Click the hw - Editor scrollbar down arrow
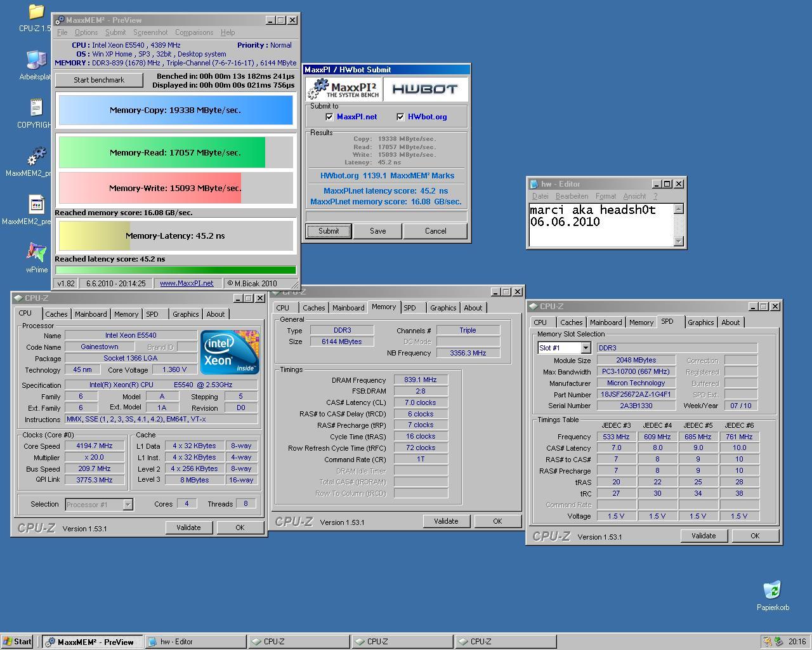Viewport: 812px width, 650px height. [679, 241]
